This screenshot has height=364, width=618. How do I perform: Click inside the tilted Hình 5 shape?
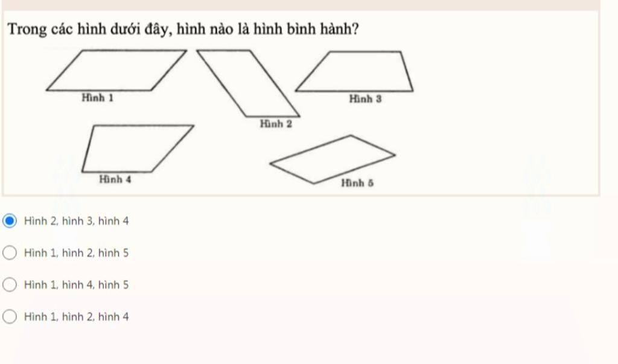point(333,159)
